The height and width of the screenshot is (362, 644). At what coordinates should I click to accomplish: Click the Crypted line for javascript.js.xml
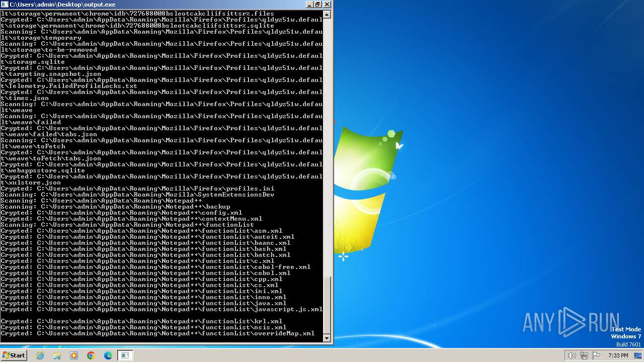coord(162,309)
